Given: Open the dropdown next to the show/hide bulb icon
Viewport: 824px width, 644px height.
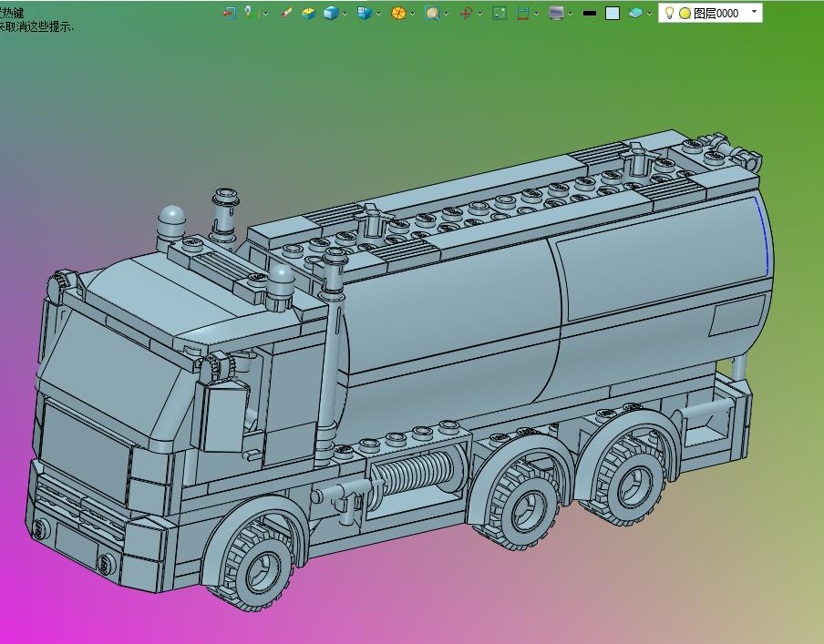Looking at the screenshot, I should tap(265, 14).
